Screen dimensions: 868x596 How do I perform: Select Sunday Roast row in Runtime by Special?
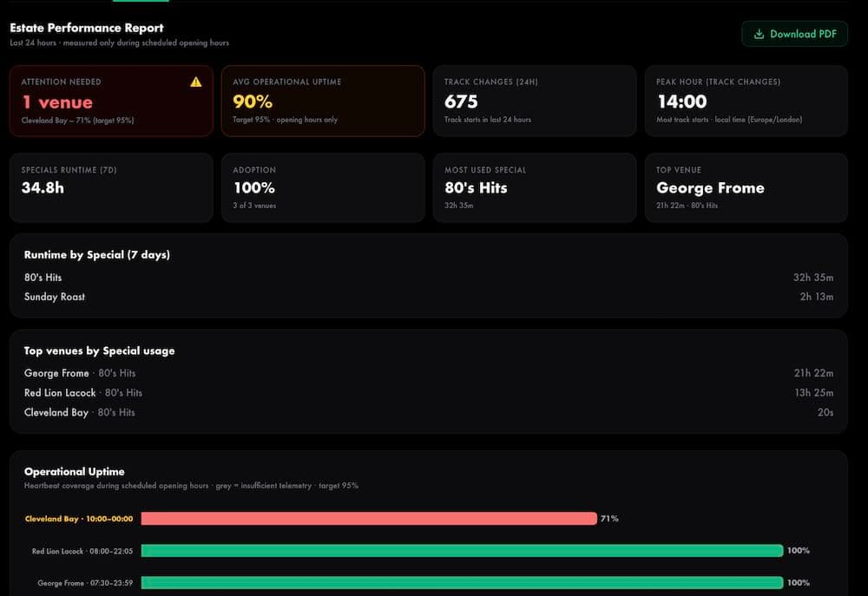coord(429,297)
